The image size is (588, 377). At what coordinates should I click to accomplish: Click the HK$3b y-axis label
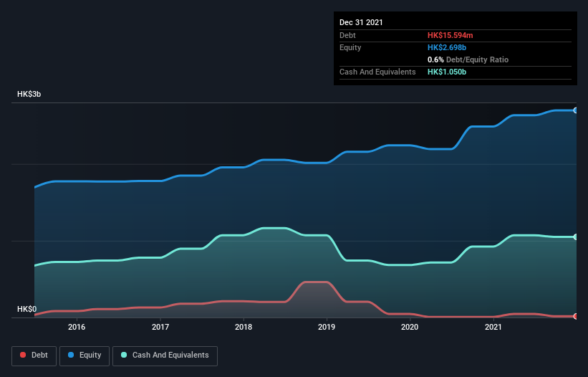29,94
